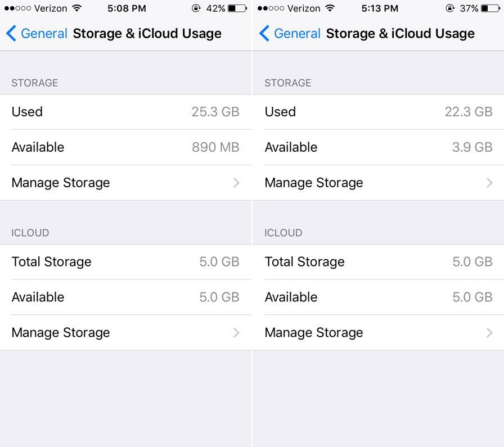Screen dimensions: 504x447
Task: Tap the battery icon showing 37%
Action: [x=490, y=8]
